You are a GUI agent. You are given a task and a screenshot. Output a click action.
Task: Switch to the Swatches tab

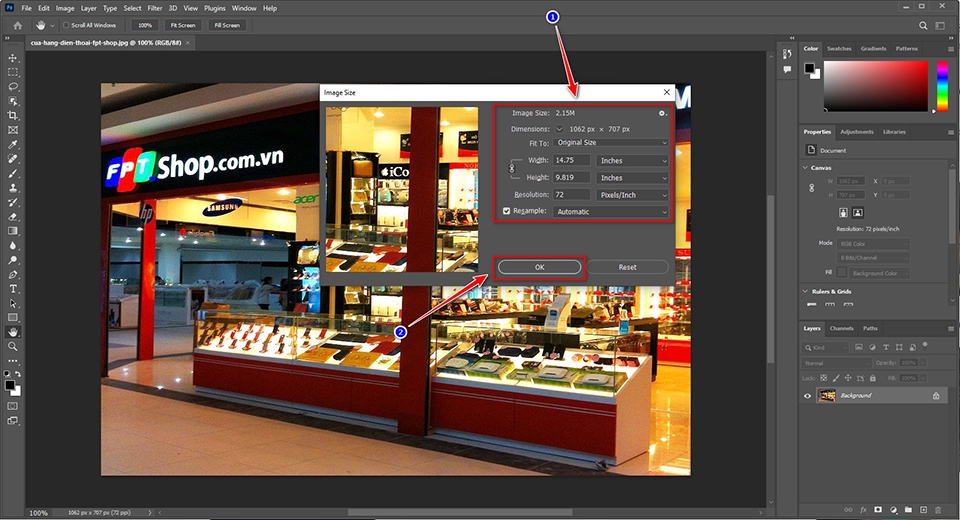839,48
